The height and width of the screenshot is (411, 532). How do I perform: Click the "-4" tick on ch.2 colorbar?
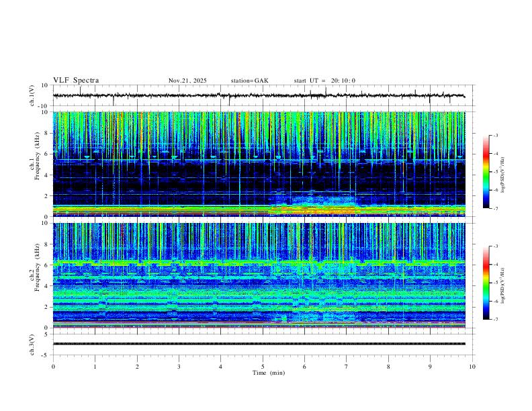[x=496, y=265]
